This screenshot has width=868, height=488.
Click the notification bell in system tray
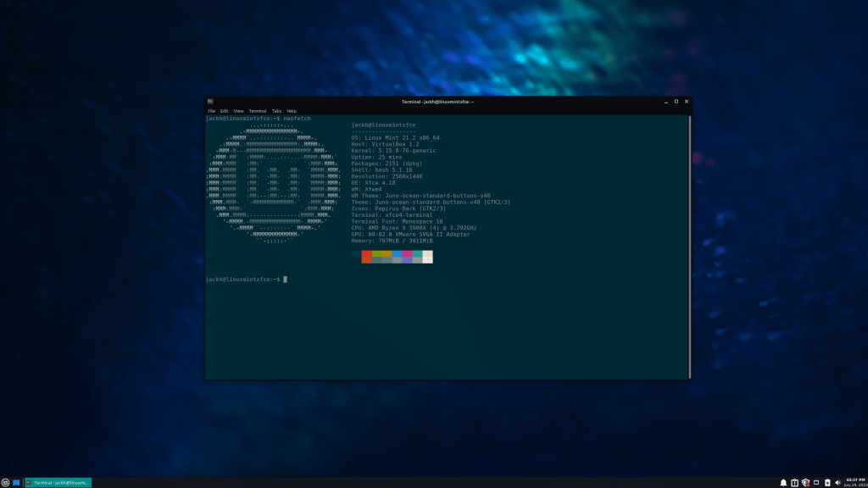783,482
